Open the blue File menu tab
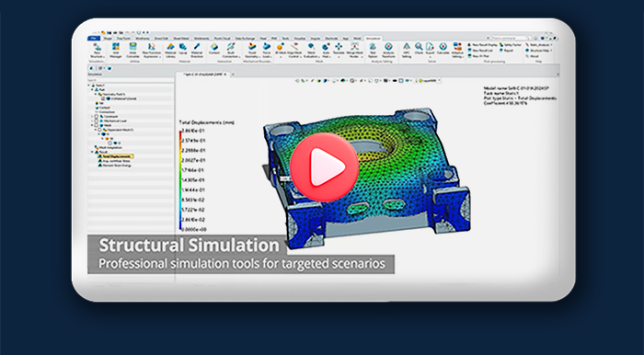Screen dimensions: 644x355 [94, 39]
